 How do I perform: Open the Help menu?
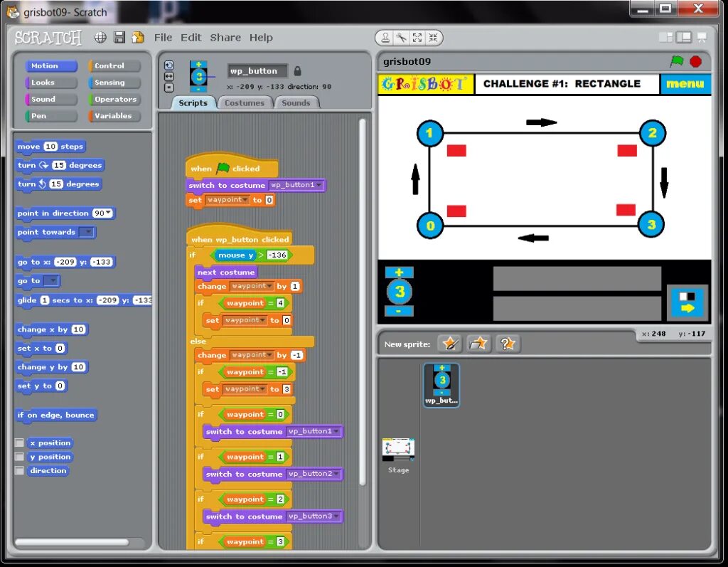261,38
